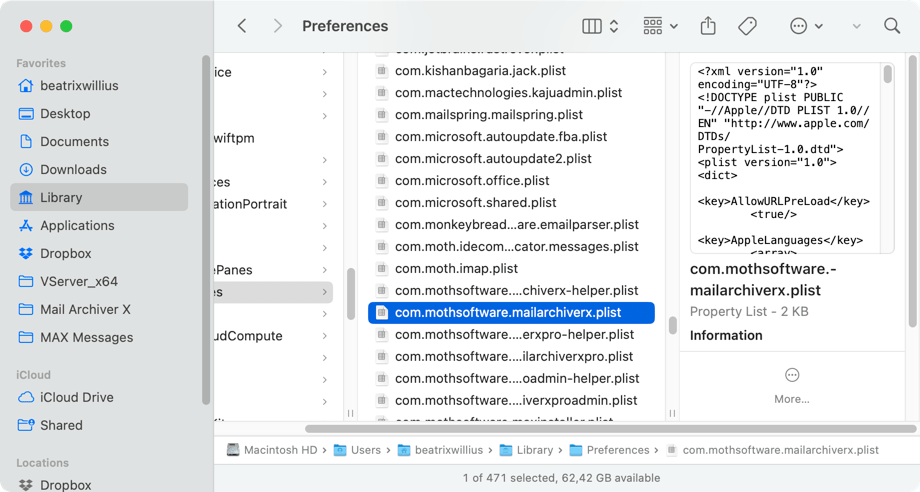Open the Action ellipsis menu in toolbar
The image size is (920, 492).
tap(806, 26)
